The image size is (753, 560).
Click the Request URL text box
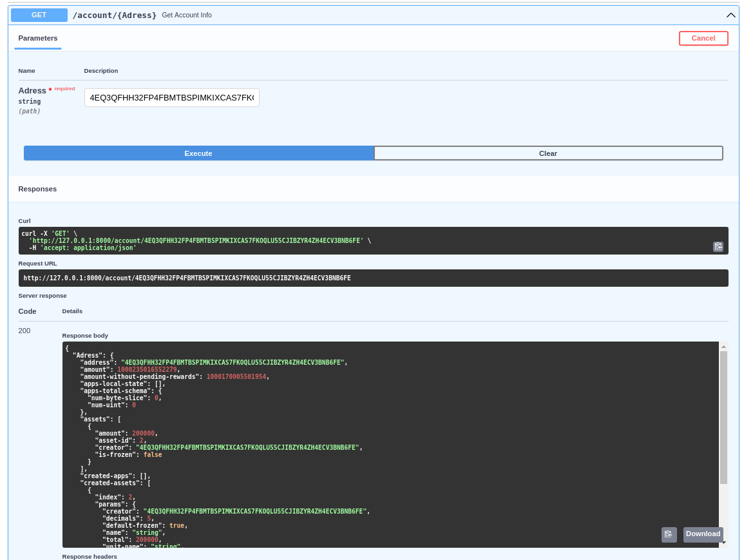[x=373, y=278]
